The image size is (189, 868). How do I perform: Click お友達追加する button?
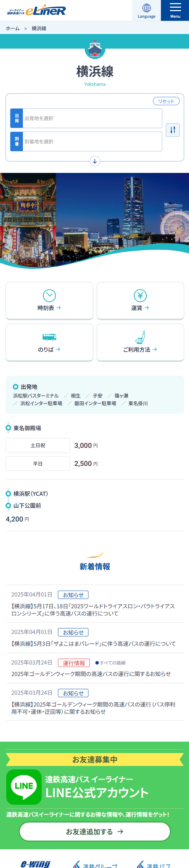tap(95, 832)
